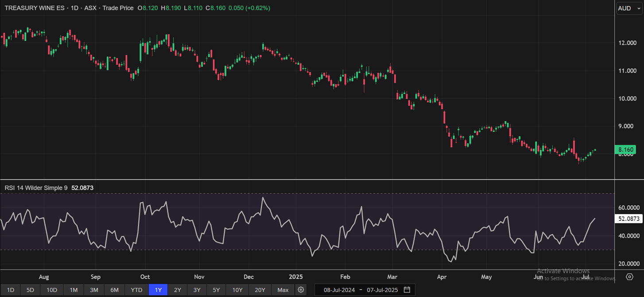Set chart range to 6M
Viewport: 644px width, 297px height.
coord(114,290)
